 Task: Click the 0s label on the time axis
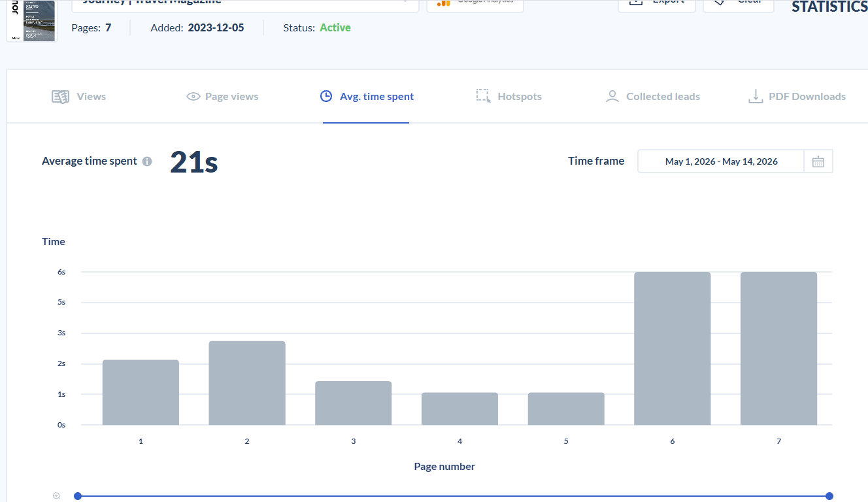point(61,425)
